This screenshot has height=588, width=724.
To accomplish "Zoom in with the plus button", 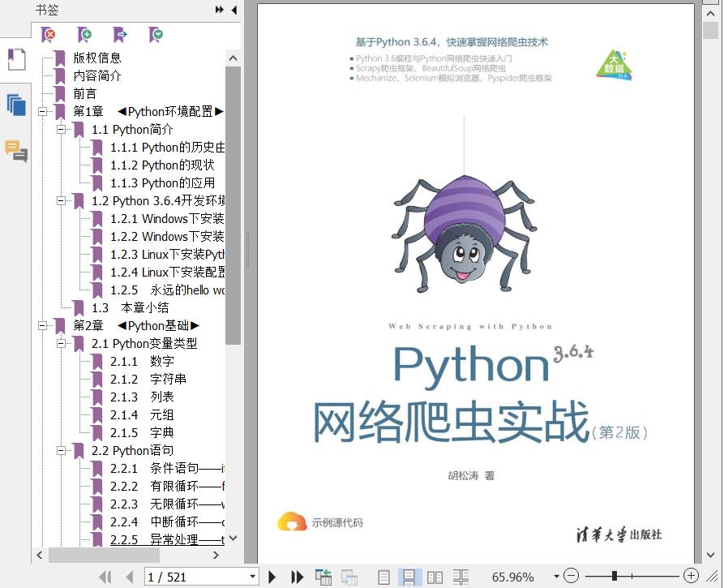I will [691, 576].
